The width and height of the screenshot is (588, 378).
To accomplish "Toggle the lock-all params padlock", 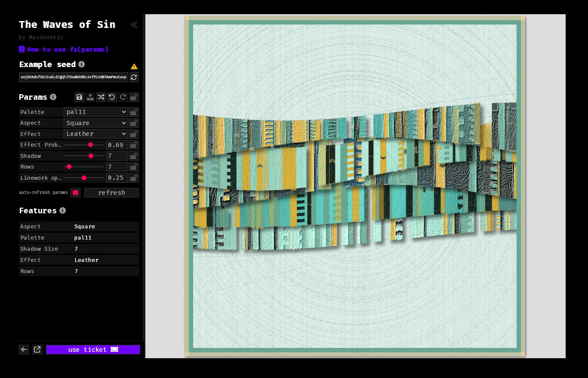I will pos(134,97).
